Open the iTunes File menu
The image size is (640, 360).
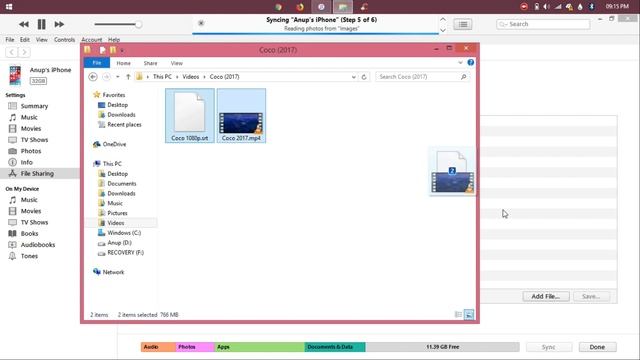(x=10, y=40)
